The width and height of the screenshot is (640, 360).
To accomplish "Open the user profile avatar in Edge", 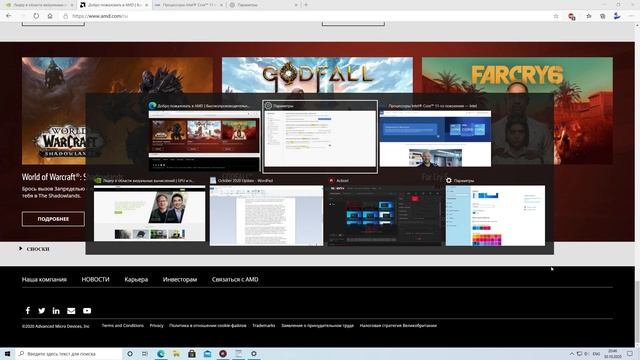I will 617,16.
